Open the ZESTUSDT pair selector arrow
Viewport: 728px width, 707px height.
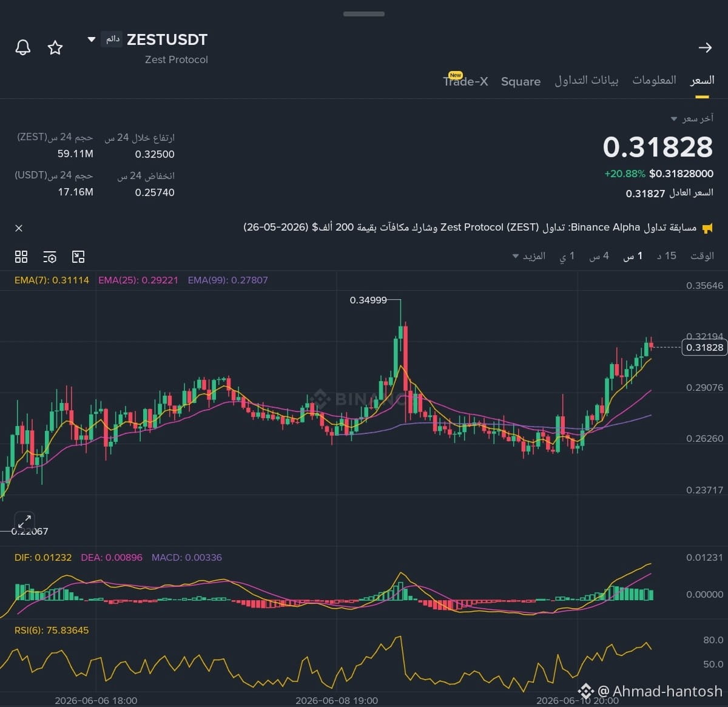click(92, 39)
